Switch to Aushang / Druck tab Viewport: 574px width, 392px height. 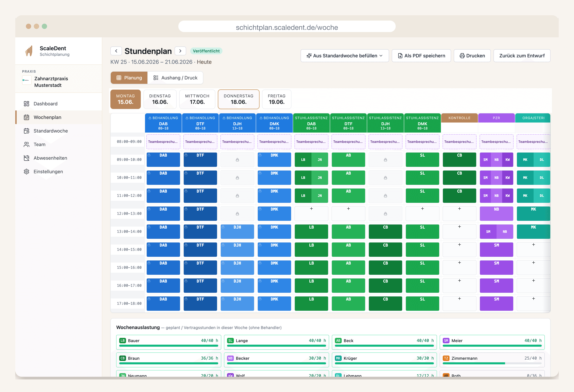[175, 78]
